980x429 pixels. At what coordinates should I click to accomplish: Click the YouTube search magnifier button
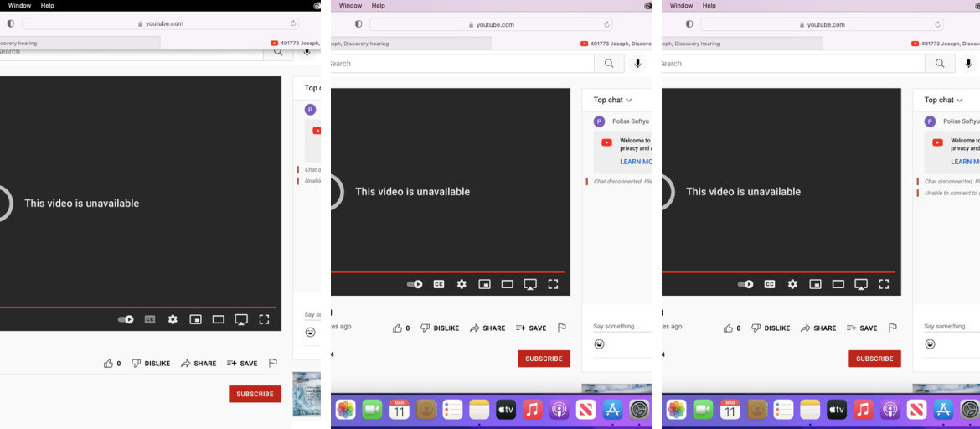tap(609, 64)
